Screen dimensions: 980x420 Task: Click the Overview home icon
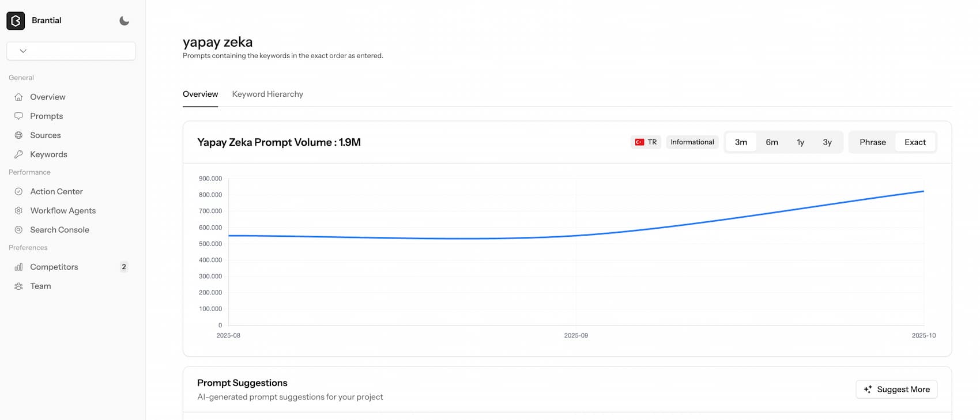tap(18, 97)
